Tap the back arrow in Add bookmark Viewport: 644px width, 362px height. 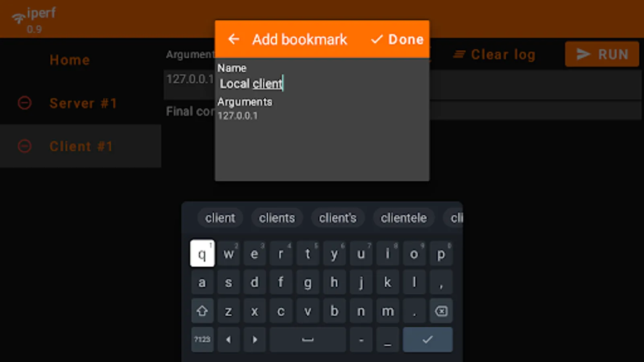point(233,39)
